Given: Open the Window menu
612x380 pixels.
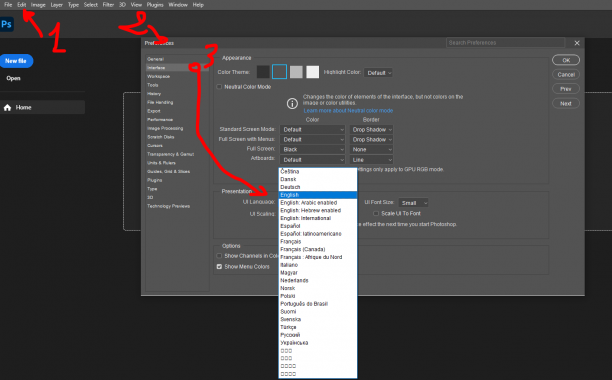Looking at the screenshot, I should (x=178, y=5).
